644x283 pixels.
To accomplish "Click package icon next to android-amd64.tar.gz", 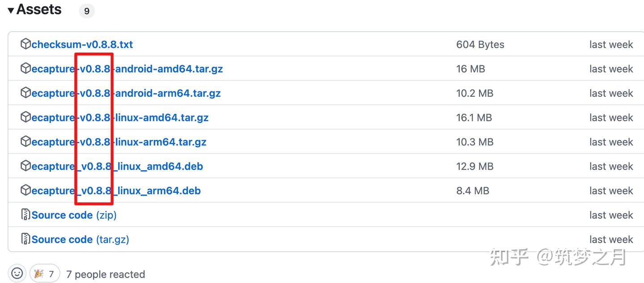I will (x=25, y=69).
